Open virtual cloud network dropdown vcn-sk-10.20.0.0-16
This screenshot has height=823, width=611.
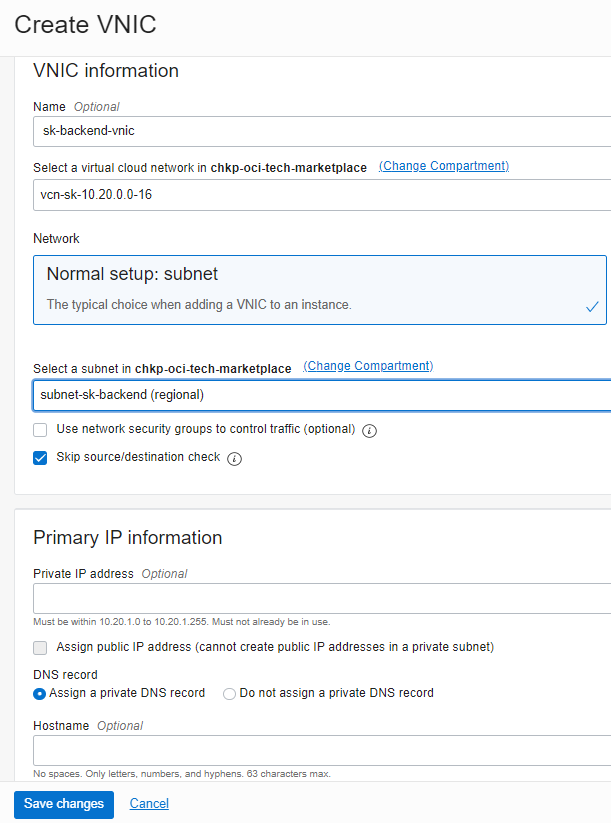click(322, 195)
